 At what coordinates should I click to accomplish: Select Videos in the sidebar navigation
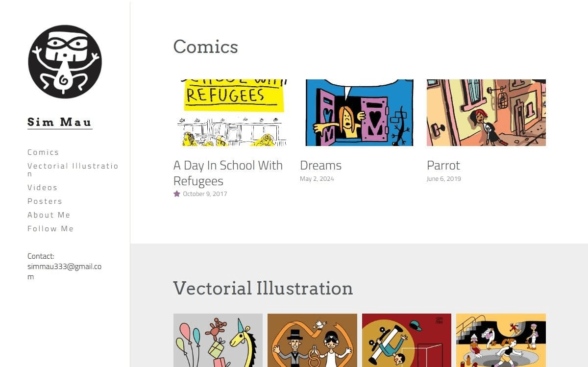[x=43, y=188]
